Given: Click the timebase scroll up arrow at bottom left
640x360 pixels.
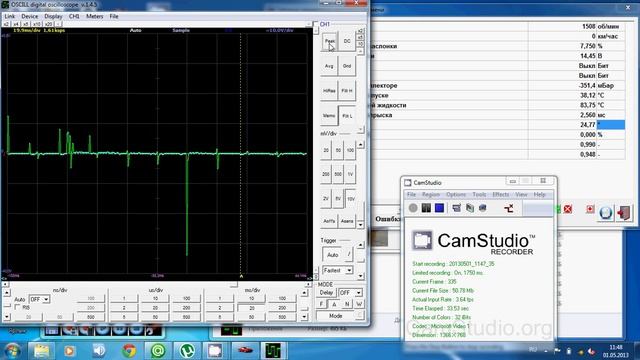Looking at the screenshot, I should click(x=7, y=293).
